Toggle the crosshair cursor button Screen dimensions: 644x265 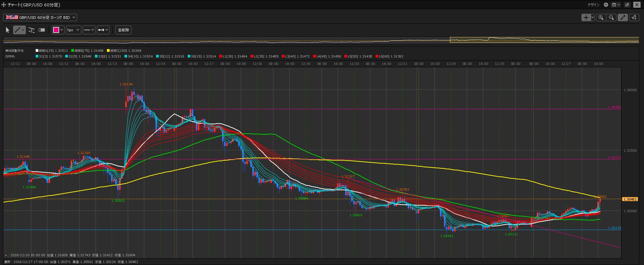(586, 17)
